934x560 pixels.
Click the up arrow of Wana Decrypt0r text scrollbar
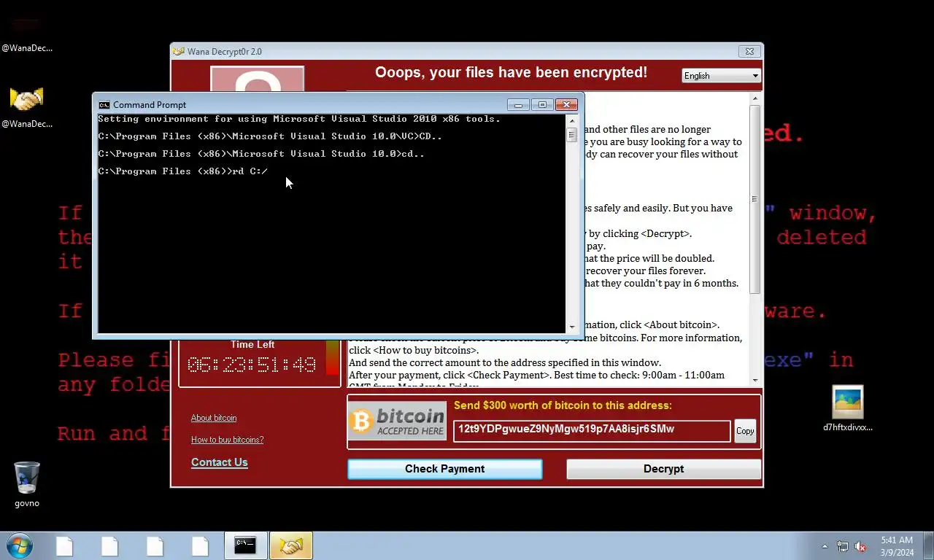tap(755, 98)
